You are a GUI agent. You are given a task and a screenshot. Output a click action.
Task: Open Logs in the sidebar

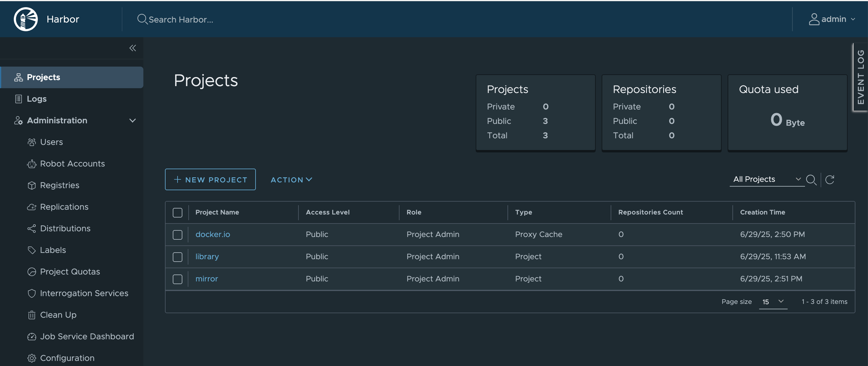point(36,99)
